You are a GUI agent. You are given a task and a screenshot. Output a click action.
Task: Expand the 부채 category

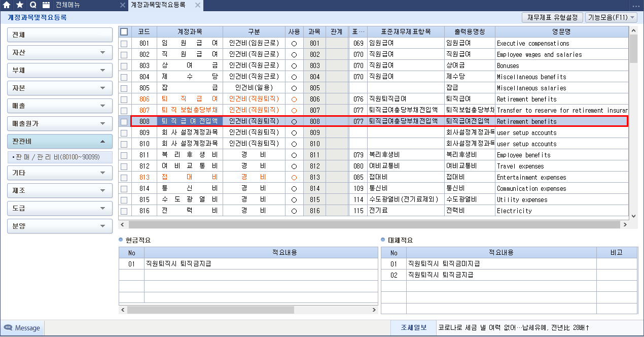[60, 71]
